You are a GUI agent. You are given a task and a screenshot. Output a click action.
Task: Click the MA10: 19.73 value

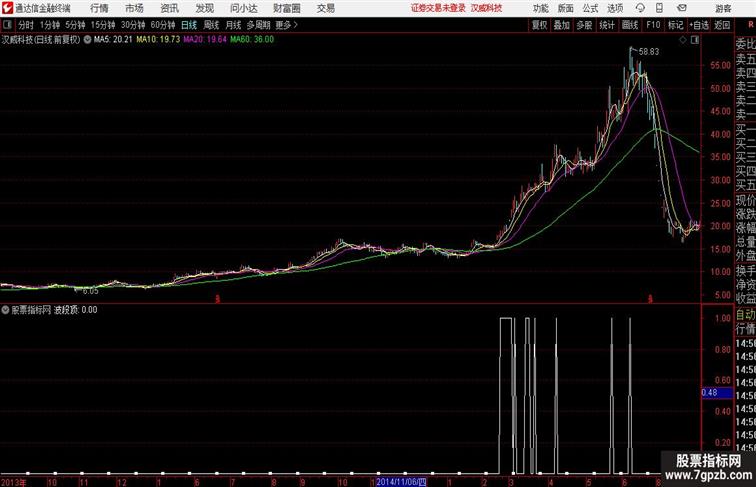coord(158,40)
